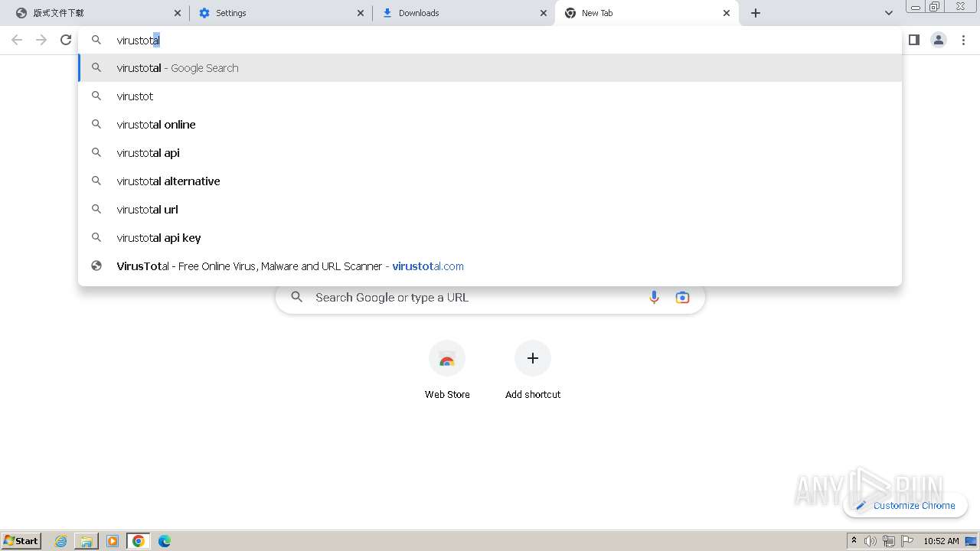980x551 pixels.
Task: Switch to the Settings tab
Action: pos(280,13)
